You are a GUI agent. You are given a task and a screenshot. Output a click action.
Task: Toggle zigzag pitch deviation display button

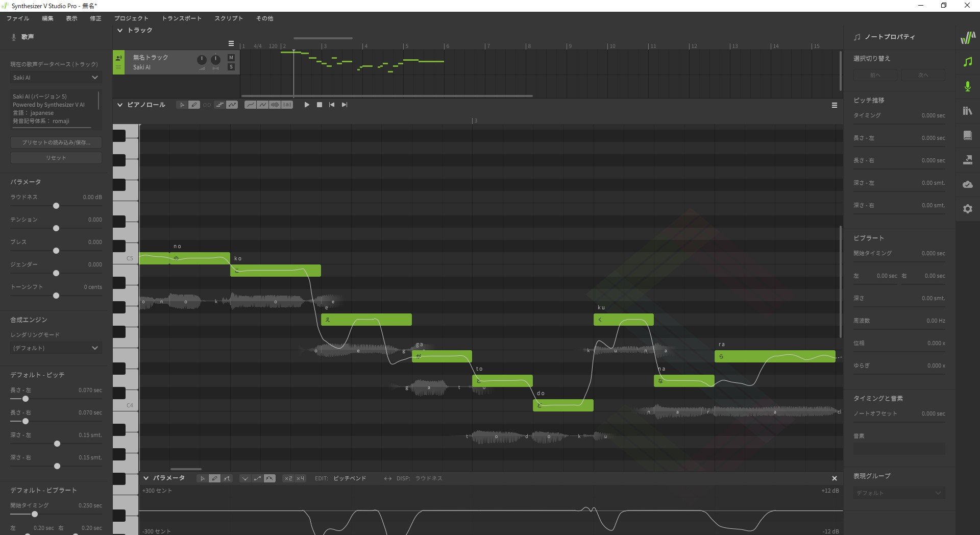click(262, 105)
